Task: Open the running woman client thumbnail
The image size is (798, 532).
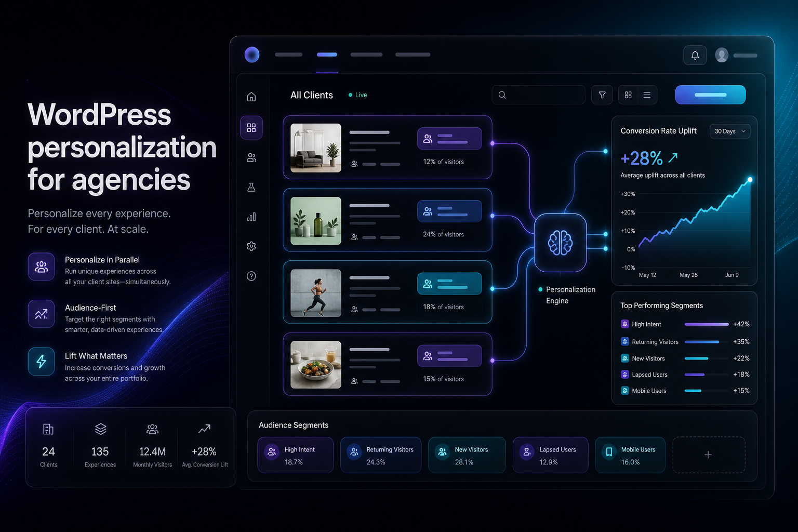Action: click(316, 293)
